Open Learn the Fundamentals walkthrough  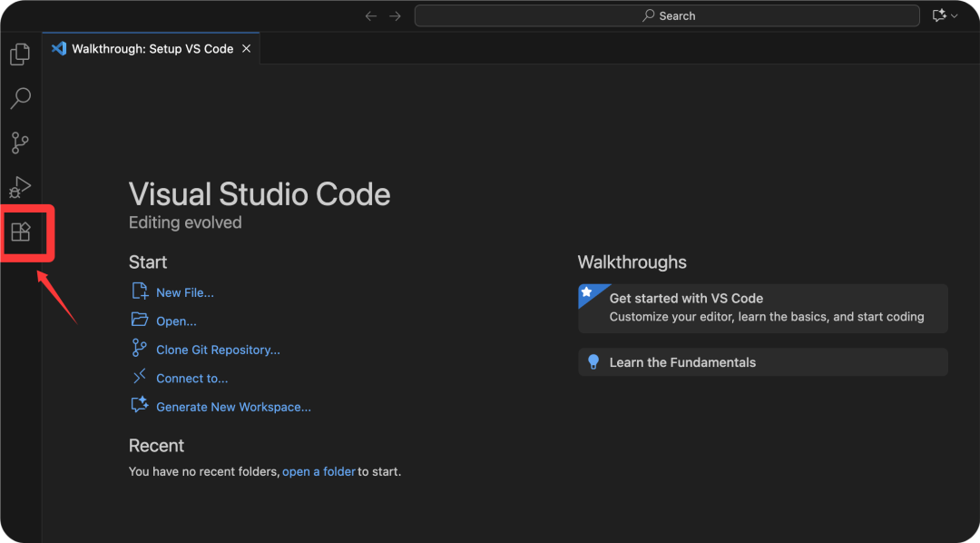coord(763,362)
